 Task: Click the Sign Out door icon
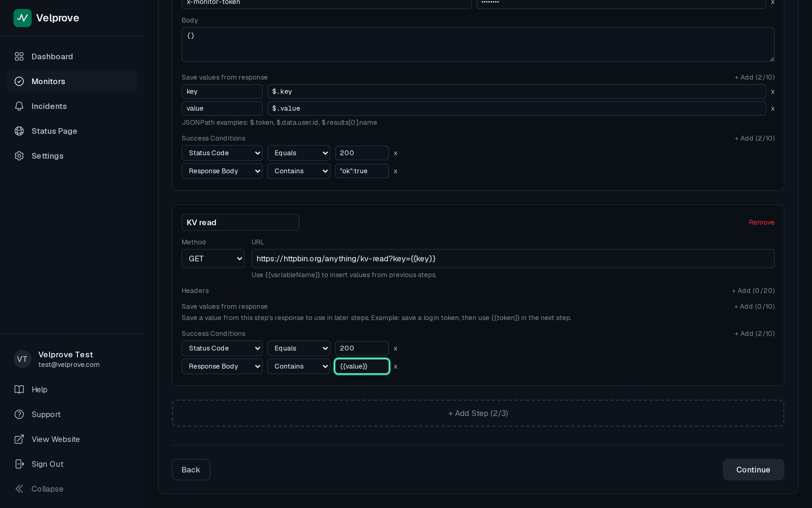(19, 464)
